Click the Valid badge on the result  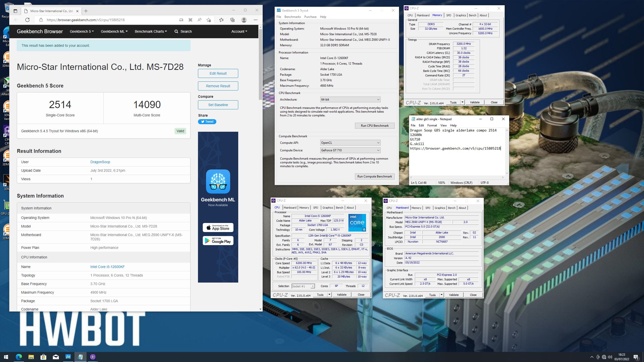point(180,131)
